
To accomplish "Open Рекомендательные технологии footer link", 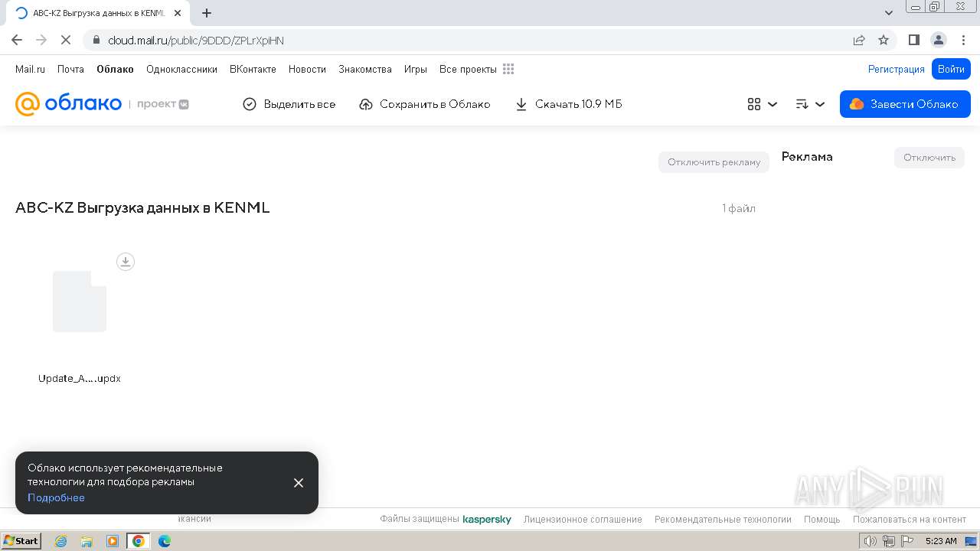I will click(723, 519).
